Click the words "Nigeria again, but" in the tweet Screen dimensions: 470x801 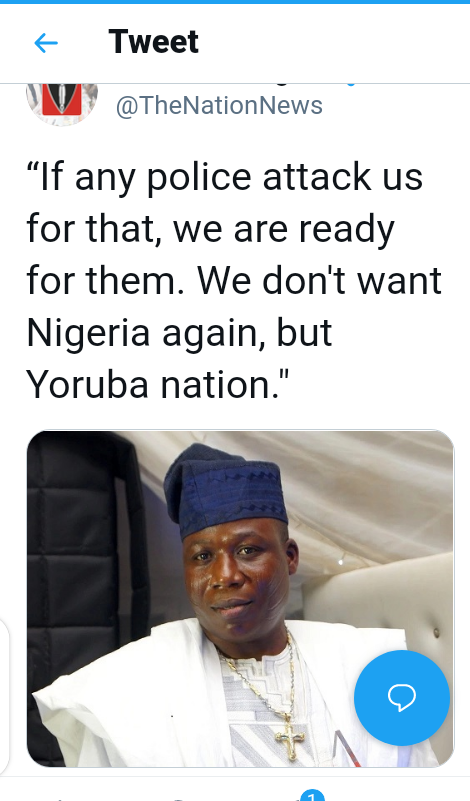(x=179, y=333)
